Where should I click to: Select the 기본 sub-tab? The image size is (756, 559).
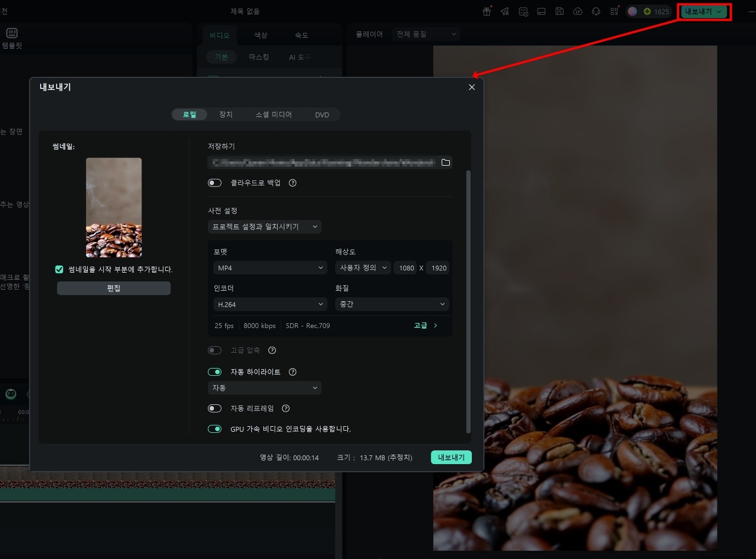(221, 57)
